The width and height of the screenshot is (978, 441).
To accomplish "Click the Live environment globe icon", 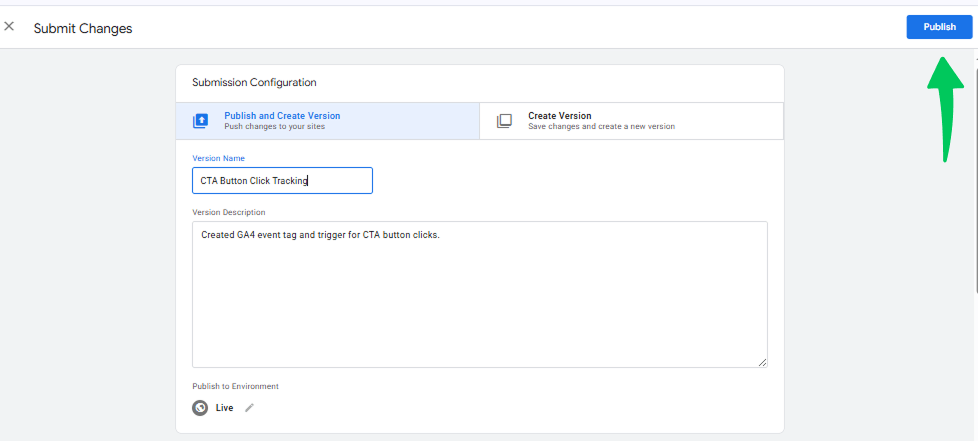I will coord(200,408).
